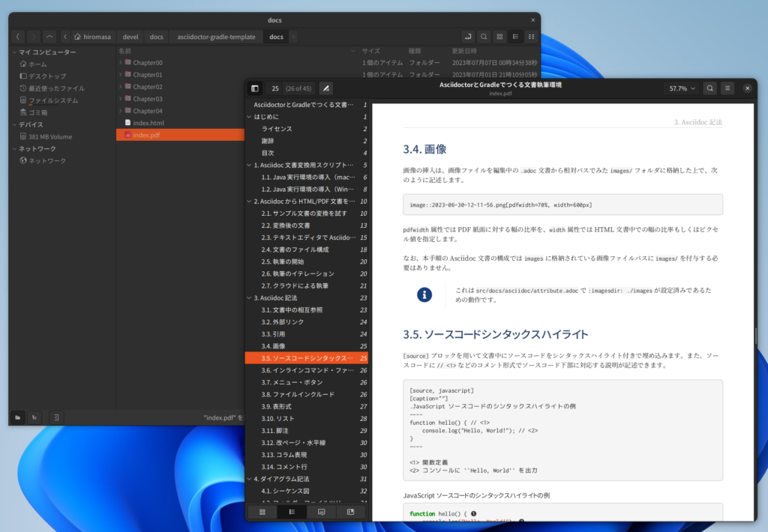This screenshot has width=768, height=532.
Task: Jump to outline entry 3.9. 表形式
Action: (x=307, y=406)
